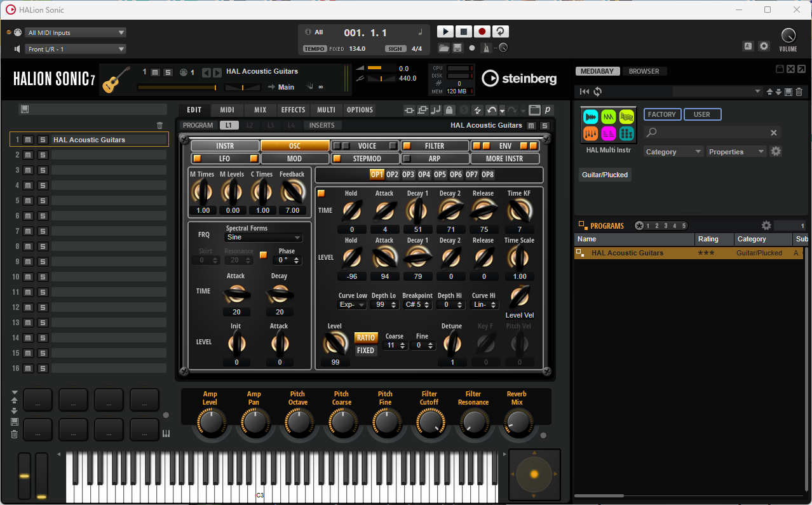Click the Guitar/Plucked category tag
Image resolution: width=812 pixels, height=505 pixels.
point(606,175)
